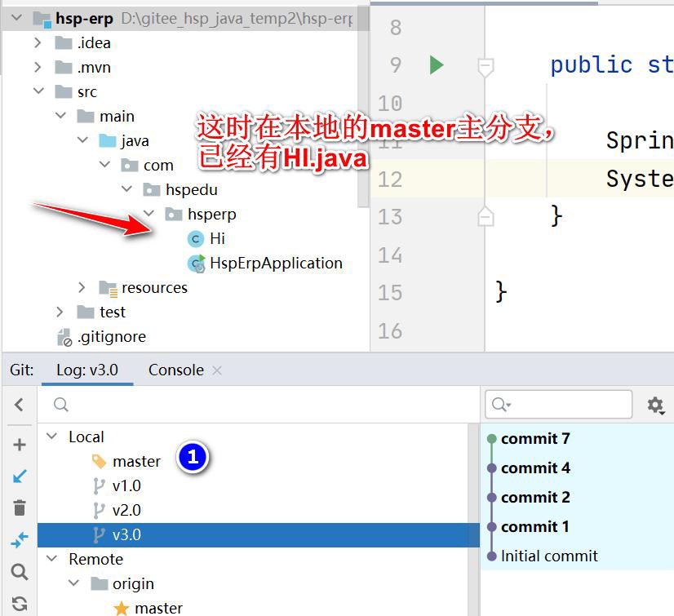Open the HspErpApplication class file

pyautogui.click(x=275, y=263)
